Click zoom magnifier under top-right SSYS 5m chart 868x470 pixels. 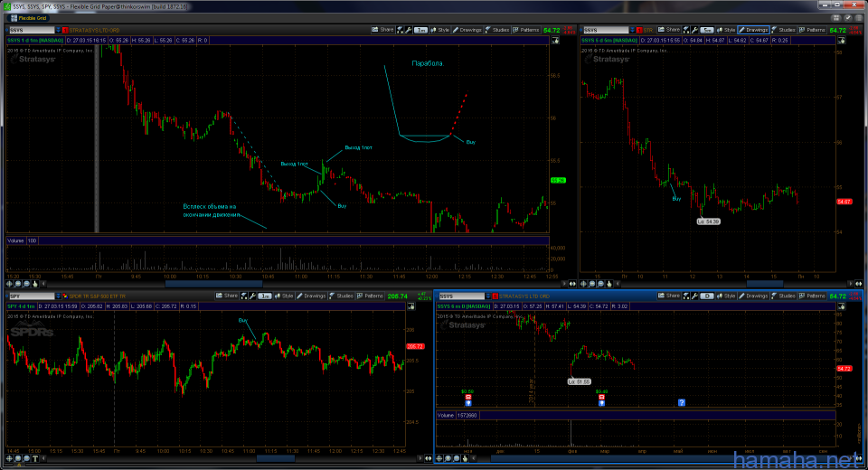tap(591, 284)
